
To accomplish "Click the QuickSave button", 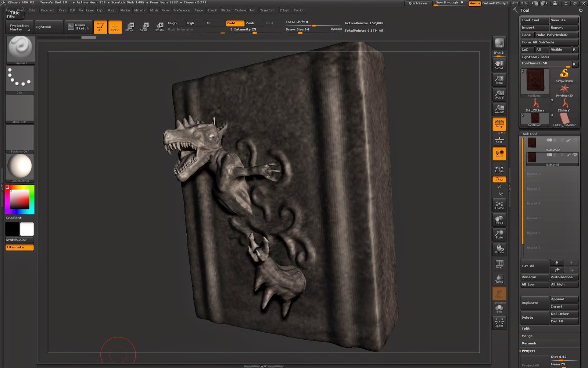I will [x=417, y=3].
